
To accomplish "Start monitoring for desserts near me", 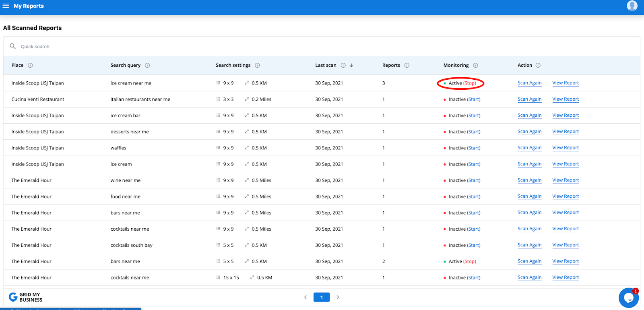I will coord(474,132).
